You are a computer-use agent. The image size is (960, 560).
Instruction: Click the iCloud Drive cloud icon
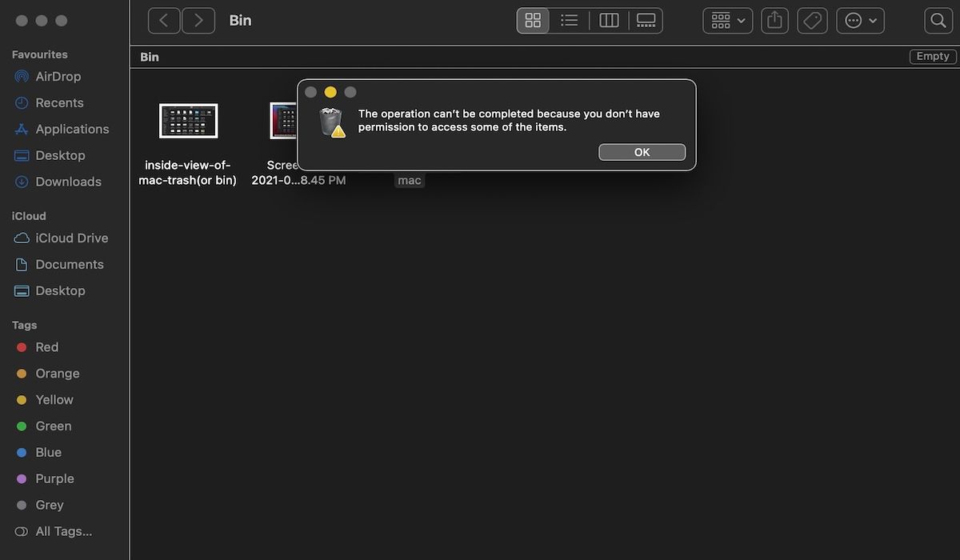(22, 238)
